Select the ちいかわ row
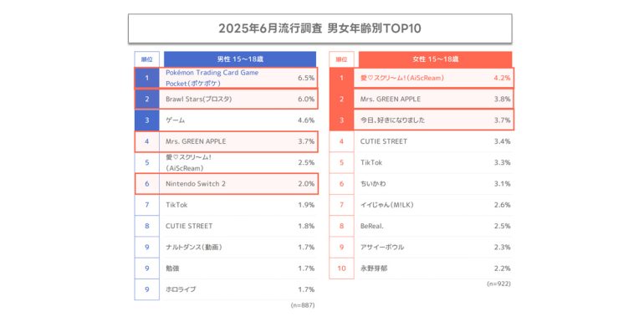The height and width of the screenshot is (317, 644). point(421,183)
